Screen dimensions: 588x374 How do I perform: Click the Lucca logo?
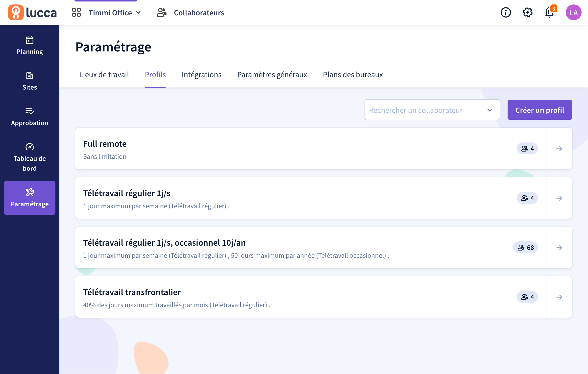coord(32,12)
